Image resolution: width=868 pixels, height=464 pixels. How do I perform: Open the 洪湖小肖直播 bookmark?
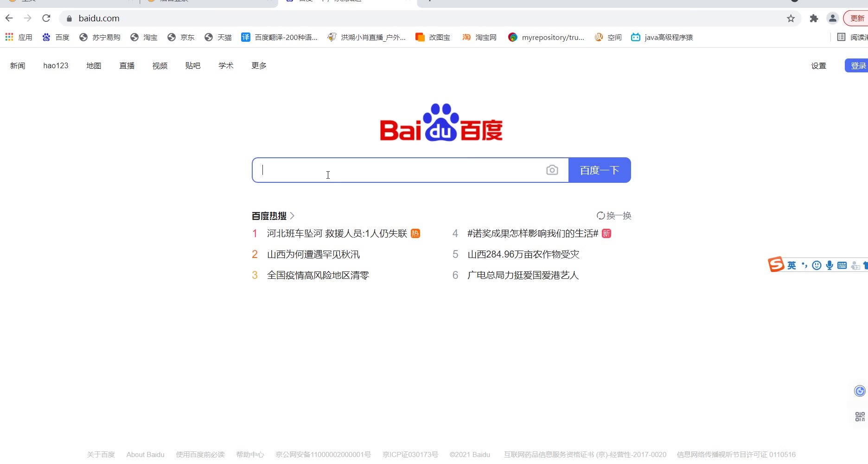coord(366,37)
